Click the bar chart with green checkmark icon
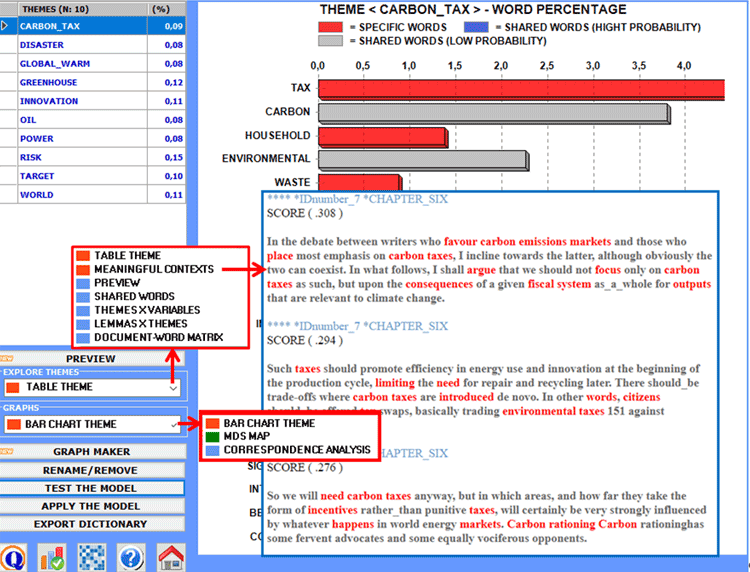This screenshot has height=572, width=750. click(52, 558)
